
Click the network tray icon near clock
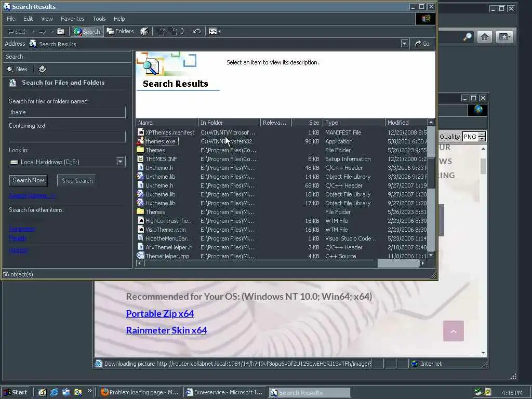[x=478, y=392]
